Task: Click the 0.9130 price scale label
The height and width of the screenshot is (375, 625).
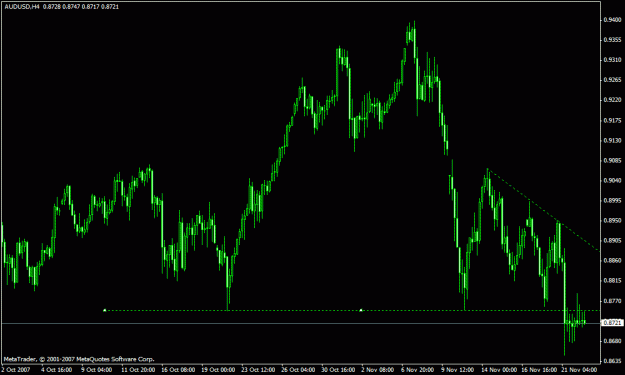Action: point(612,140)
